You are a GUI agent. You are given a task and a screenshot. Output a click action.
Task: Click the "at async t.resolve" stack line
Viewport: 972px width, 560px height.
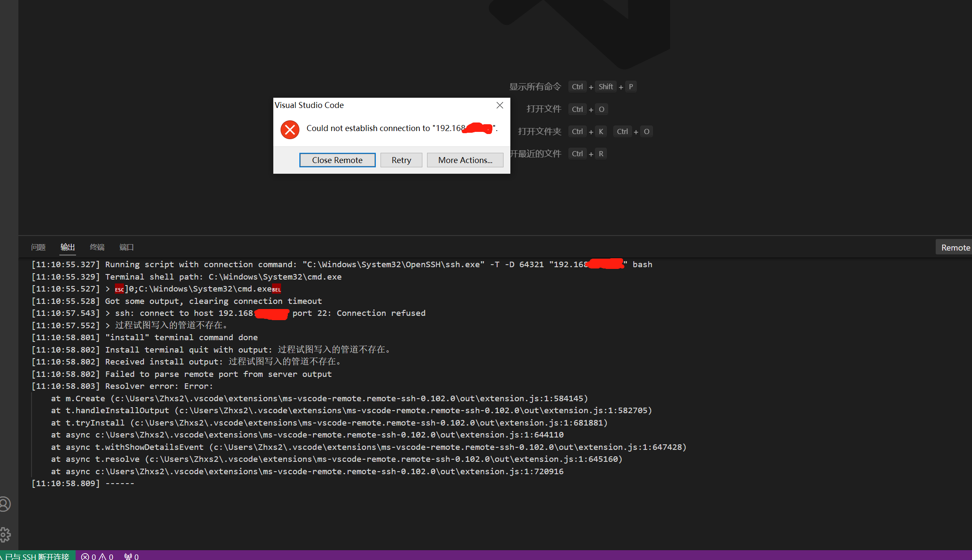point(337,459)
